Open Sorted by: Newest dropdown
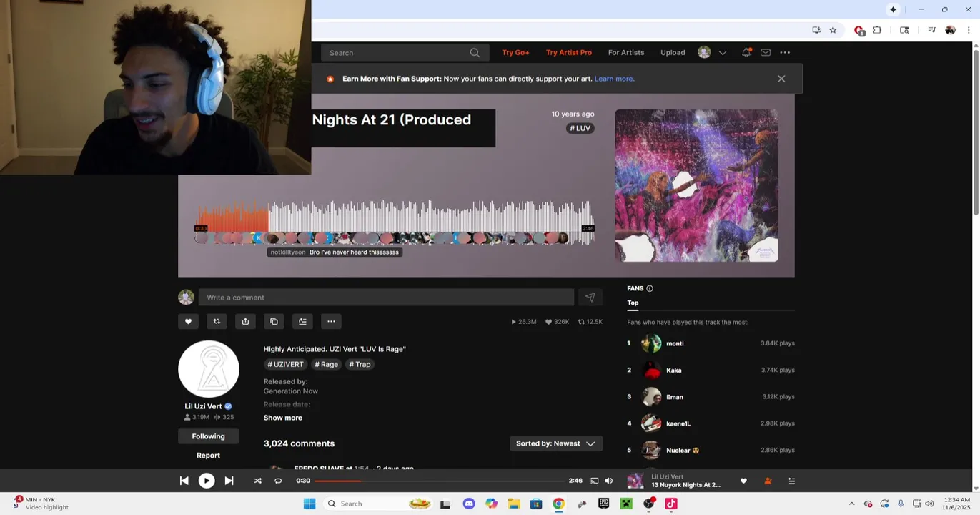Screen dimensions: 980x515 point(555,443)
